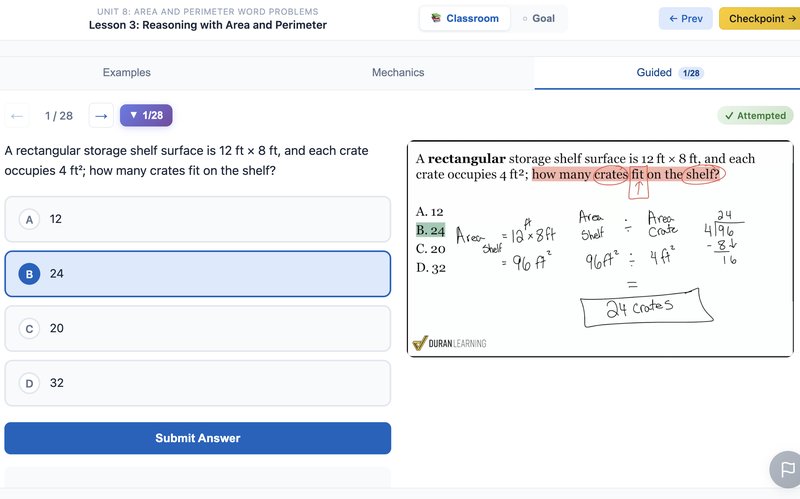Click the 'UNIT 8: AREA AND PERIMETER WORD PROBLEMS' heading

pos(208,11)
